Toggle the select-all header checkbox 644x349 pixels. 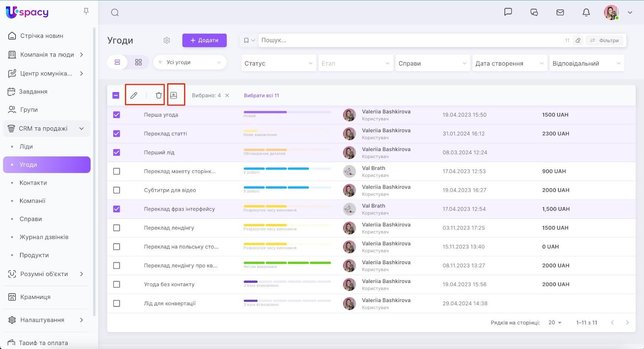click(x=116, y=95)
